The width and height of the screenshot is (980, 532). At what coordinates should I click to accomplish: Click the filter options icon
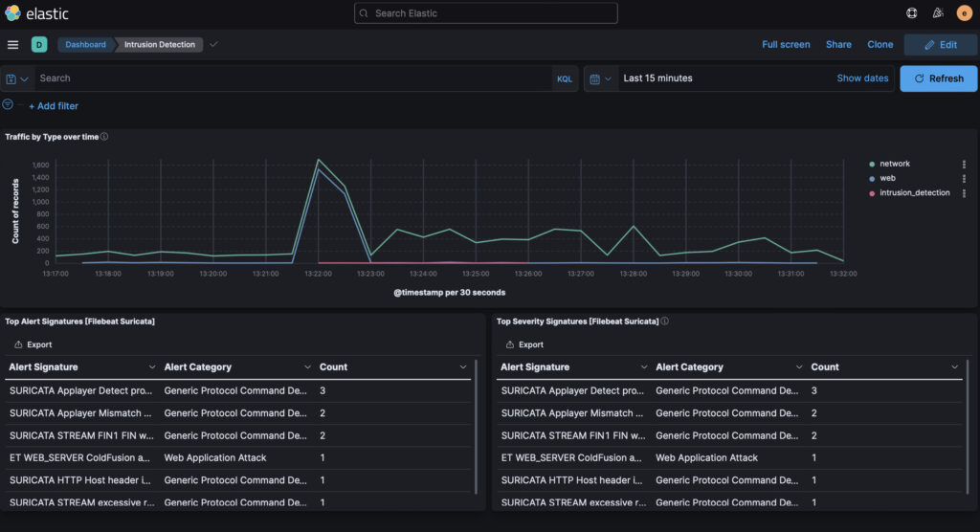pyautogui.click(x=9, y=104)
